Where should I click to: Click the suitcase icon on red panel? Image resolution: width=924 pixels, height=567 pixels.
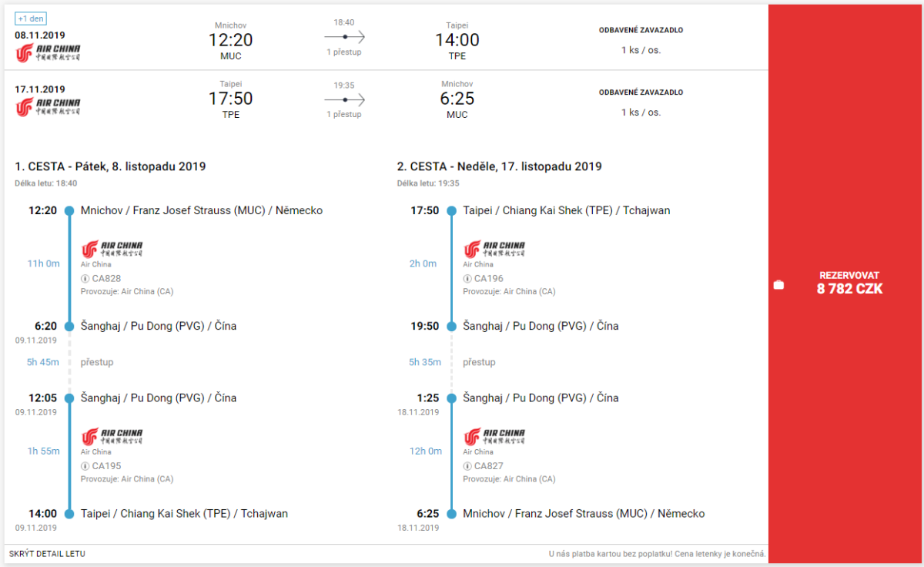tap(778, 285)
